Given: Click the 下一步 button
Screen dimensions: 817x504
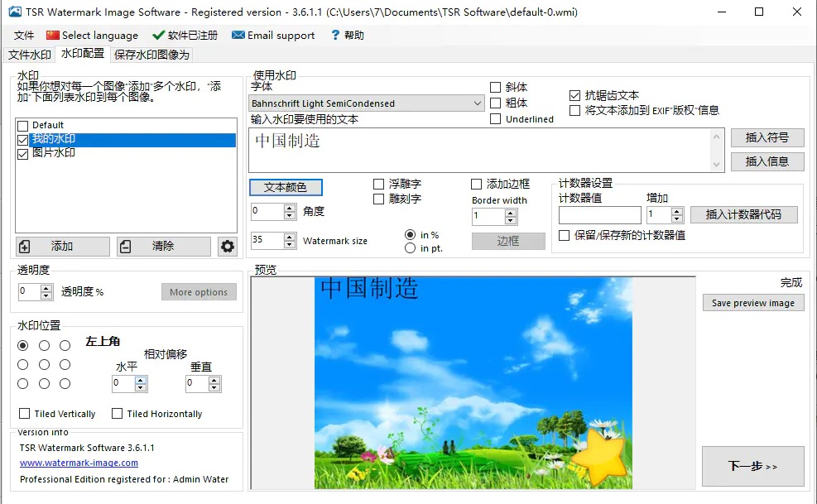Looking at the screenshot, I should pyautogui.click(x=752, y=467).
